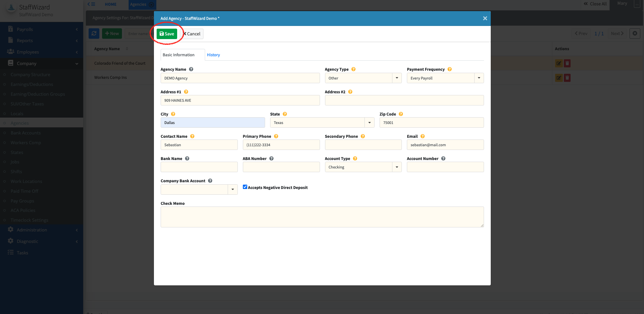The height and width of the screenshot is (314, 644).
Task: Open the Agency Type dropdown
Action: click(x=397, y=78)
